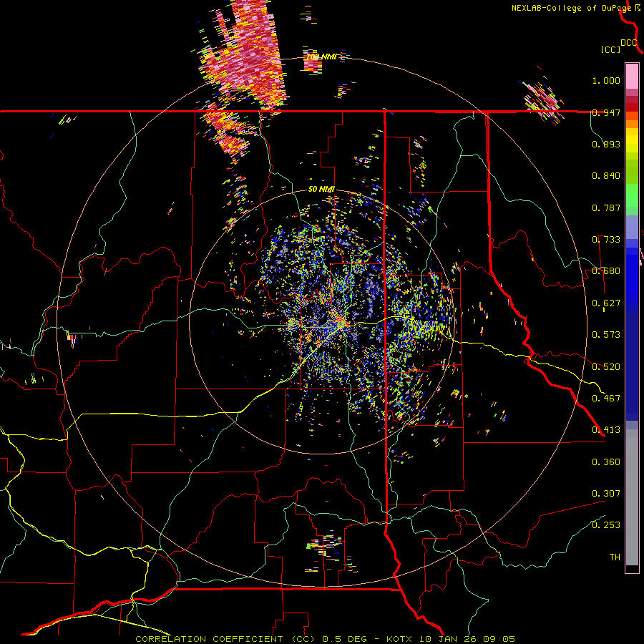Click the 0.627 color scale label
This screenshot has width=644, height=644.
pyautogui.click(x=606, y=303)
